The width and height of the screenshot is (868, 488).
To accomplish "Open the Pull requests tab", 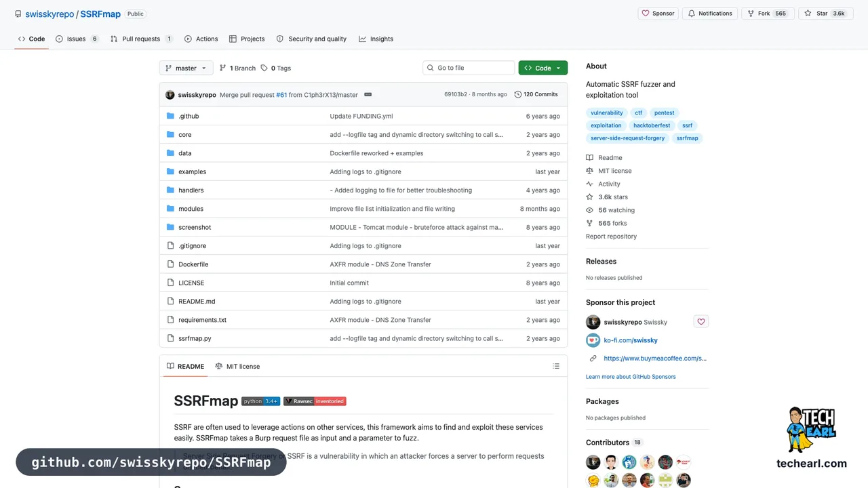I will tap(141, 39).
